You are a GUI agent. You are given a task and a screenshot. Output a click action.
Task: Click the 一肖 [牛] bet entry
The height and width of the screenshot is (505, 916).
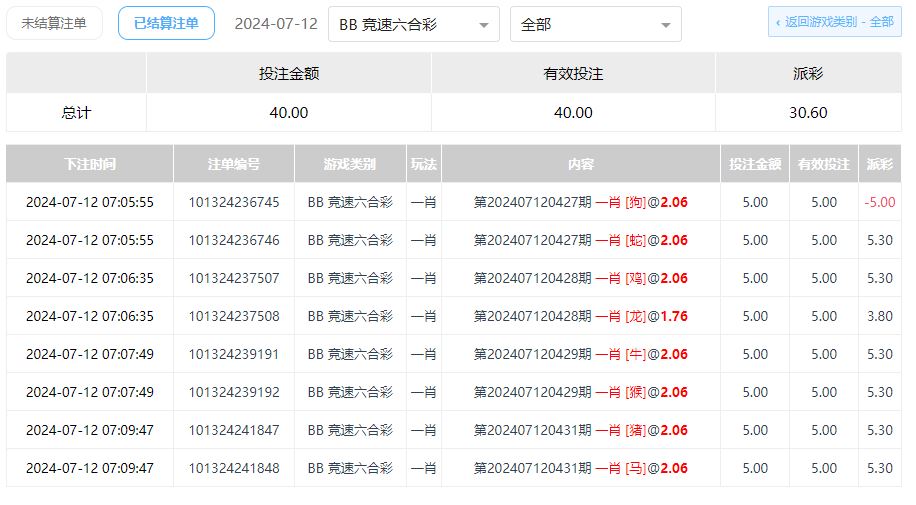[580, 354]
